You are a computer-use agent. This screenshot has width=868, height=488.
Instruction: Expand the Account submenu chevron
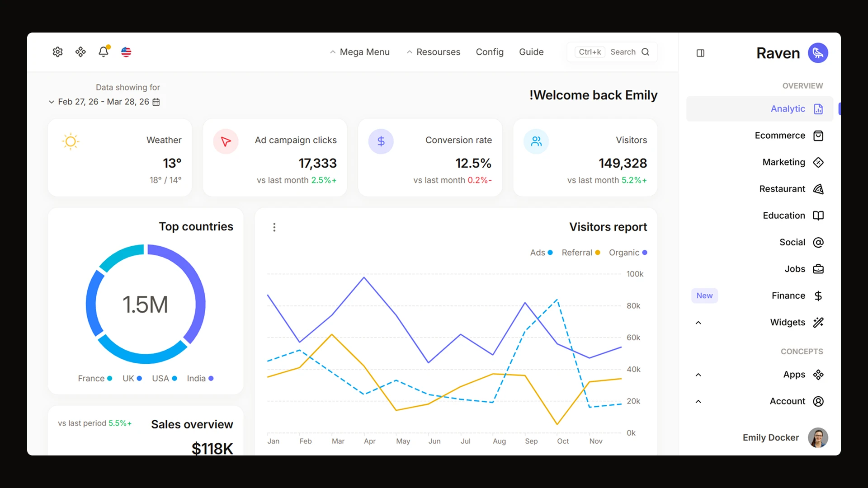pyautogui.click(x=698, y=402)
